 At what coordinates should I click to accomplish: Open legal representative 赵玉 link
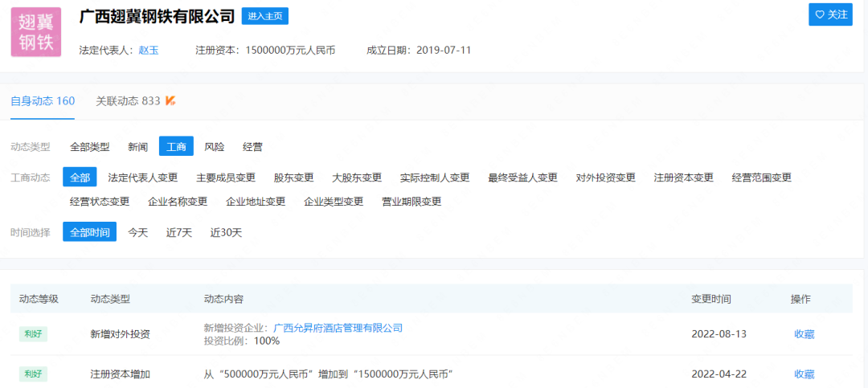(x=149, y=50)
